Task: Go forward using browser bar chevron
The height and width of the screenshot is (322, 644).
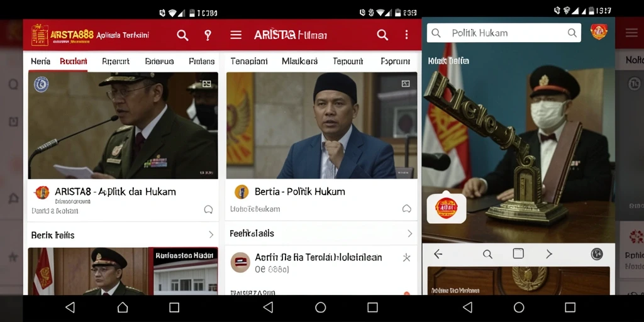Action: click(x=548, y=254)
